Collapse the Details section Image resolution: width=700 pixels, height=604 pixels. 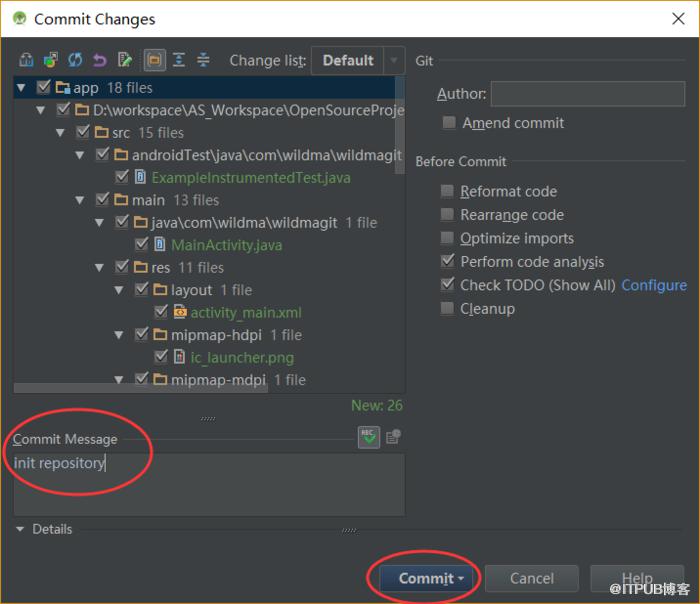[20, 529]
